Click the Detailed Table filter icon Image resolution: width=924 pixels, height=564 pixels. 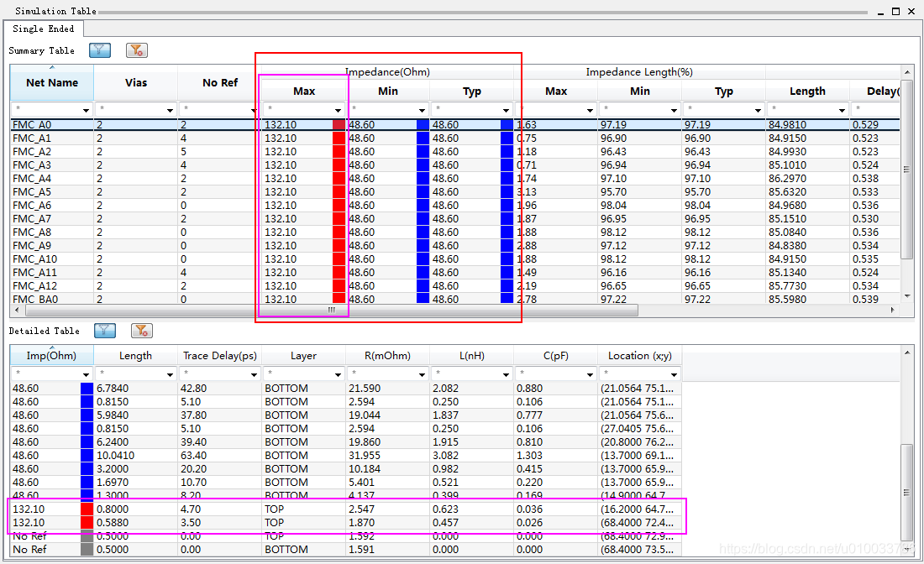(105, 331)
